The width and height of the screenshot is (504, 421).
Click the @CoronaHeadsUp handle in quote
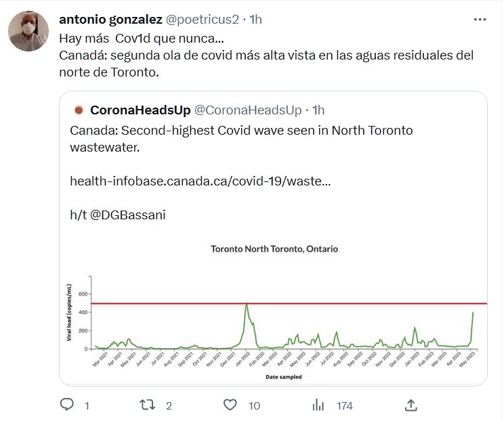point(248,110)
